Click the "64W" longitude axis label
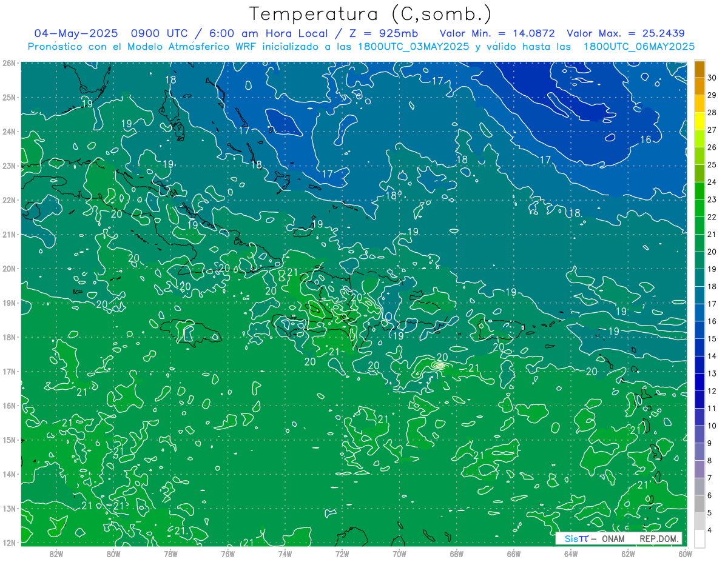The height and width of the screenshot is (562, 728). coord(570,554)
